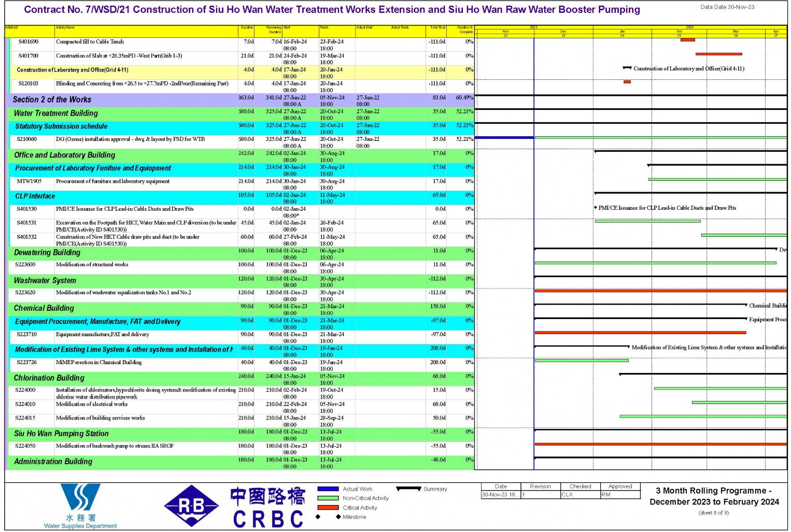Viewport: 791px width, 532px height.
Task: Click the red Chinese characters CRBC logo
Action: pyautogui.click(x=267, y=507)
